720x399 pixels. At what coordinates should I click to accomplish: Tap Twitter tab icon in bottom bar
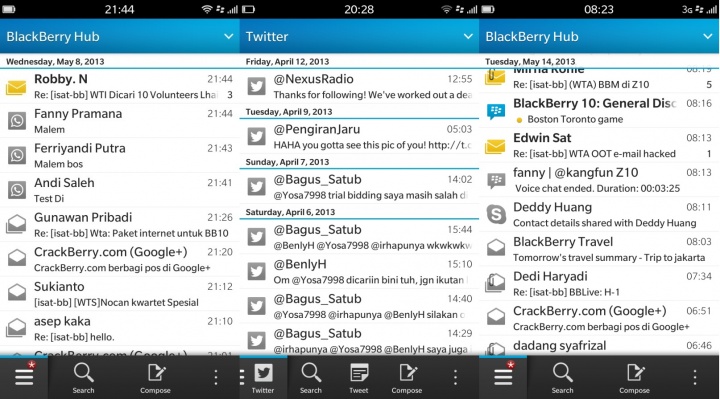pyautogui.click(x=263, y=378)
